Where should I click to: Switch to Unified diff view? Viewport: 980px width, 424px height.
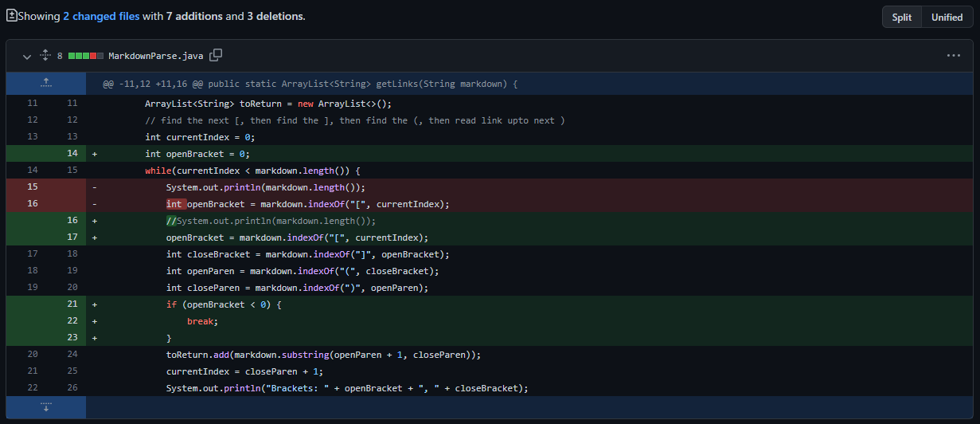coord(947,17)
